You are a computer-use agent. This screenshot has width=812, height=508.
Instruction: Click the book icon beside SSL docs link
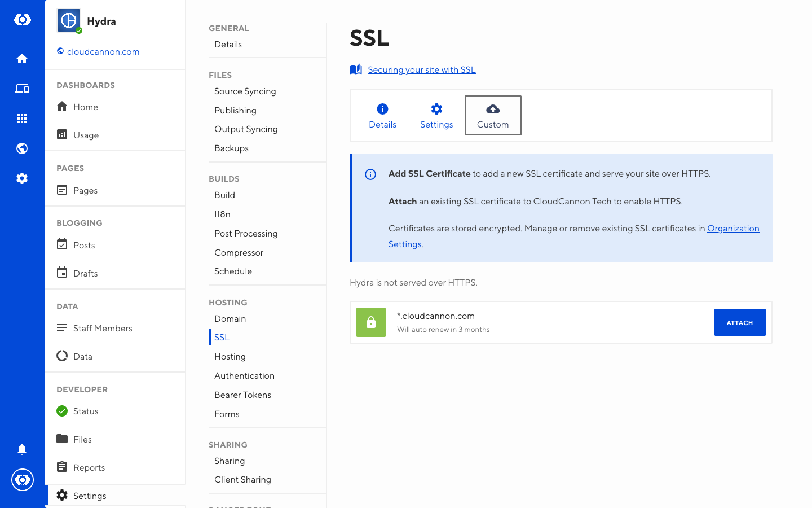tap(356, 69)
